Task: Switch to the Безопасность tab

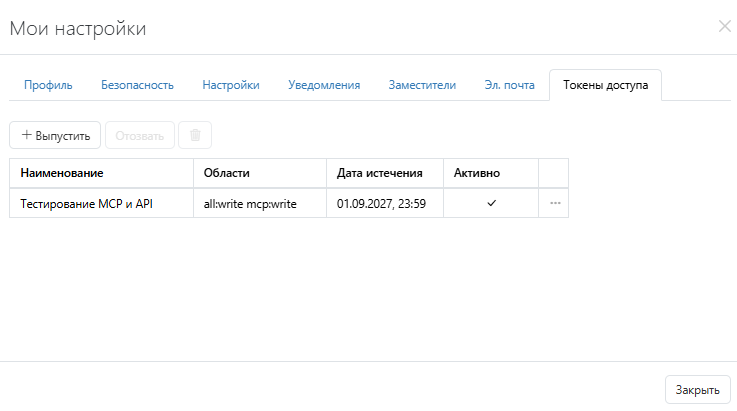Action: coord(137,85)
